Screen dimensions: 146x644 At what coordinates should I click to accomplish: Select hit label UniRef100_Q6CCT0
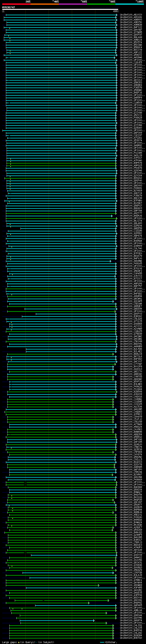131,371
